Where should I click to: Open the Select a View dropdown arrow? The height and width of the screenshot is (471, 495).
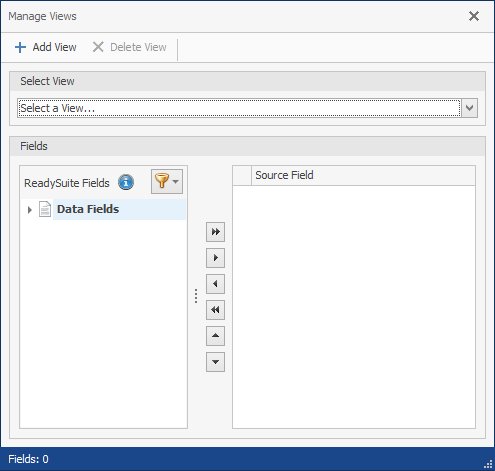(470, 108)
